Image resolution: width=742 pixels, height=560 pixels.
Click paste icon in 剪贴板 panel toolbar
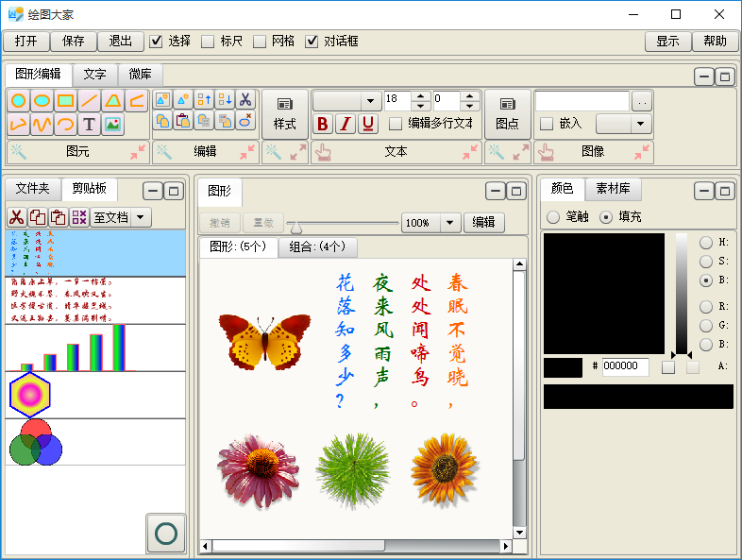[x=59, y=217]
